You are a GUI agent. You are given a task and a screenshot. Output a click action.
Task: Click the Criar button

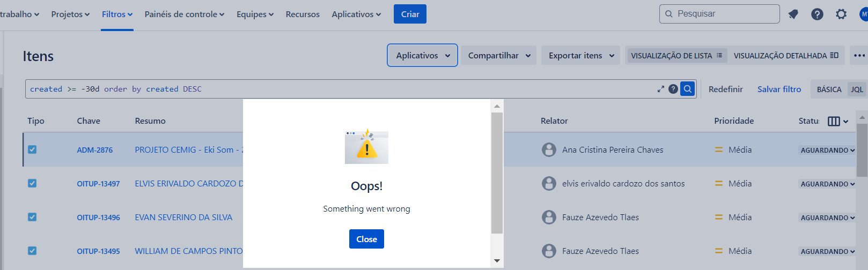coord(410,14)
